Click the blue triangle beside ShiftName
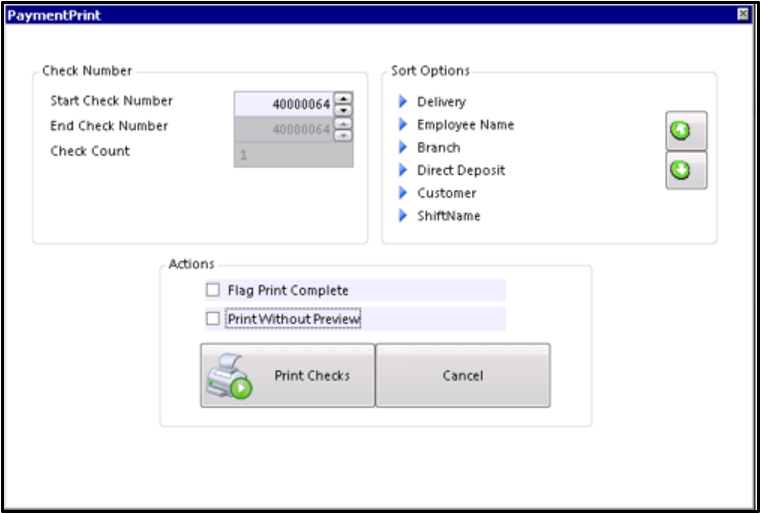Screen dimensions: 760x514 click(403, 215)
